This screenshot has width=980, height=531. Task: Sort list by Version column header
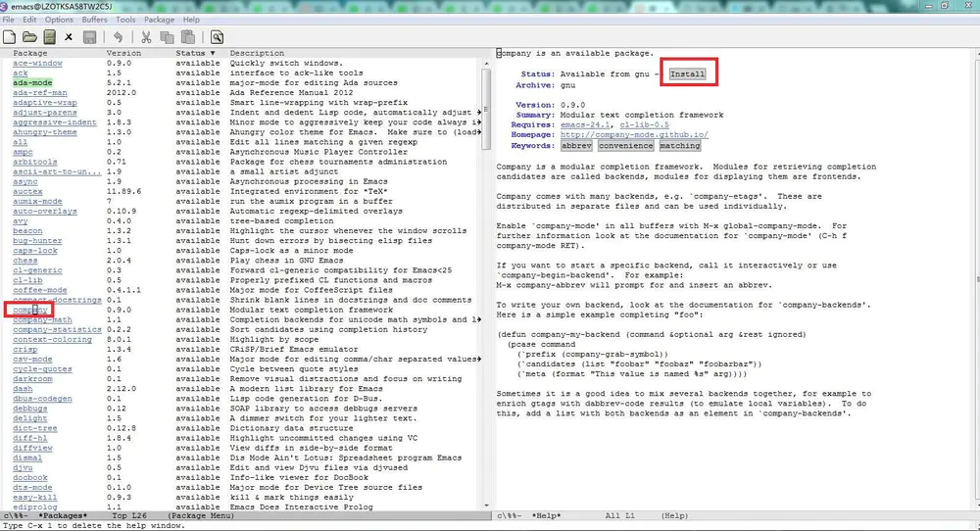tap(123, 53)
